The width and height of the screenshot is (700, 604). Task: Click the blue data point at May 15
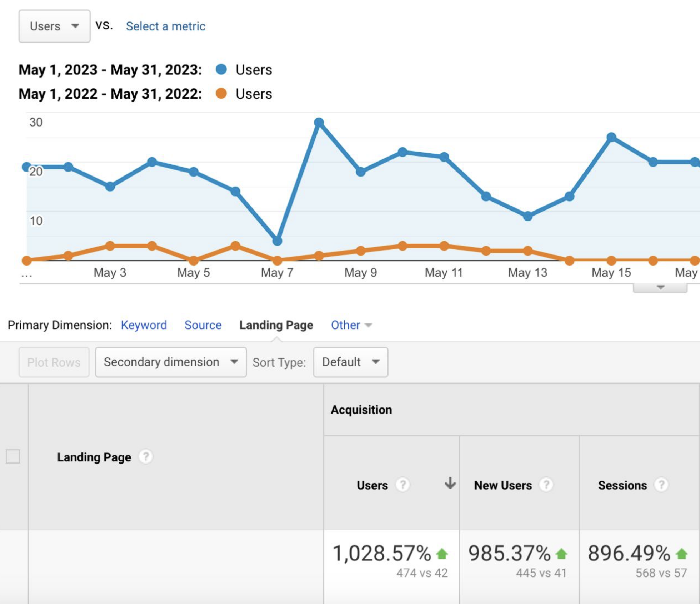pyautogui.click(x=611, y=137)
